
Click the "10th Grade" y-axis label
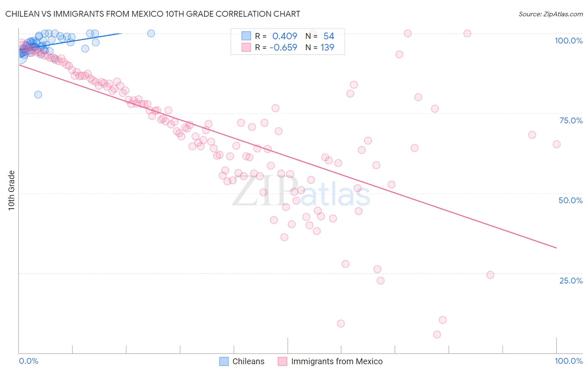(x=11, y=190)
